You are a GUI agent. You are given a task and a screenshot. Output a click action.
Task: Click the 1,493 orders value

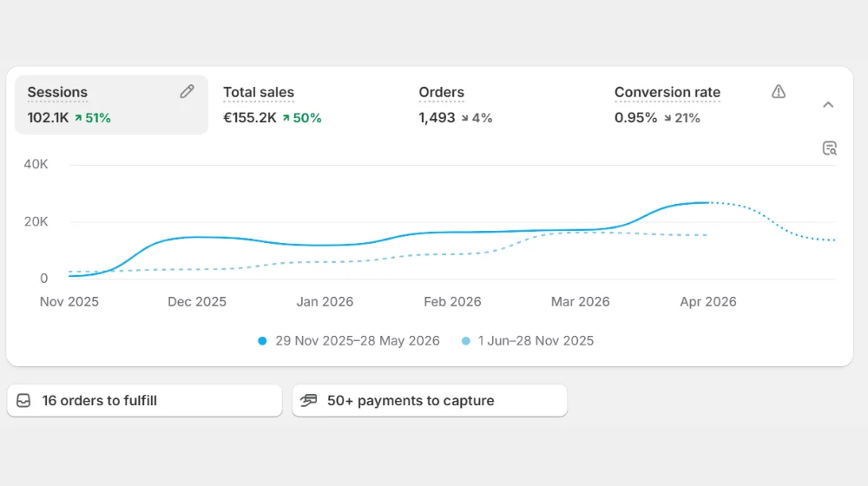[x=437, y=118]
